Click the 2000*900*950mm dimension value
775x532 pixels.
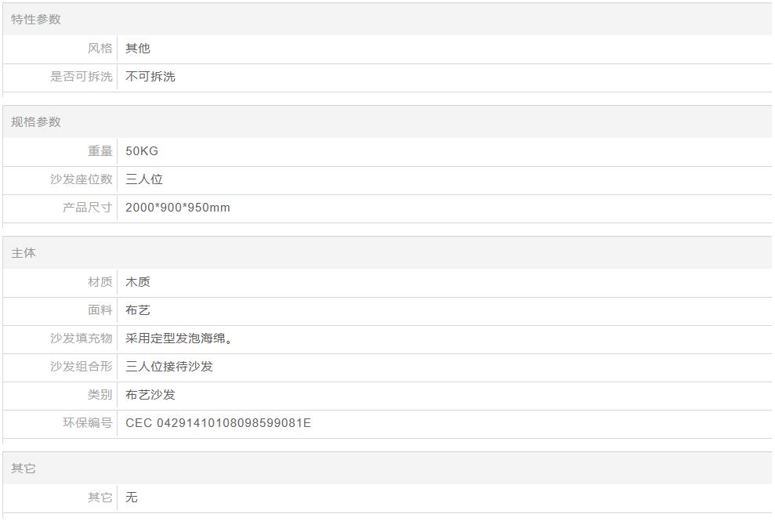(178, 208)
